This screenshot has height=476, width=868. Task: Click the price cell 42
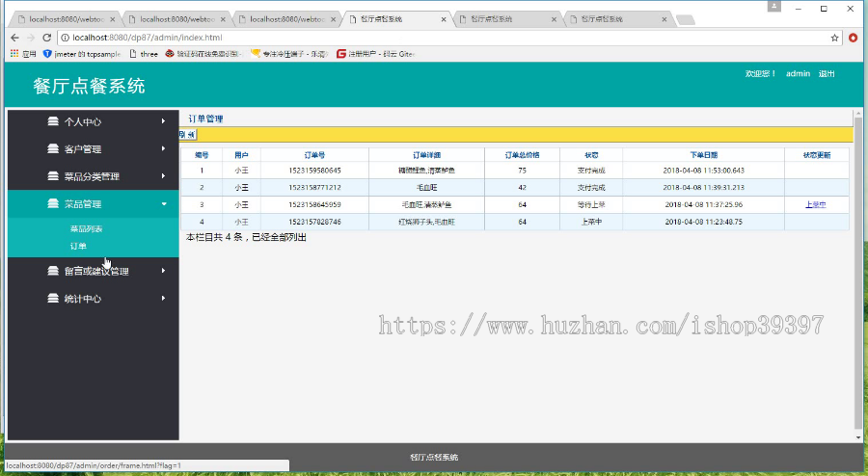click(x=522, y=188)
